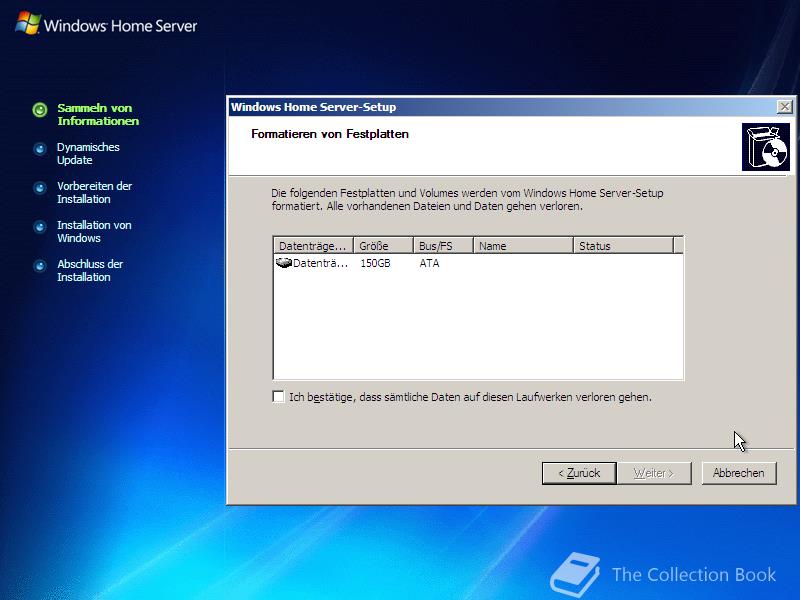
Task: Click the Abschluss der Installation step text
Action: click(90, 270)
